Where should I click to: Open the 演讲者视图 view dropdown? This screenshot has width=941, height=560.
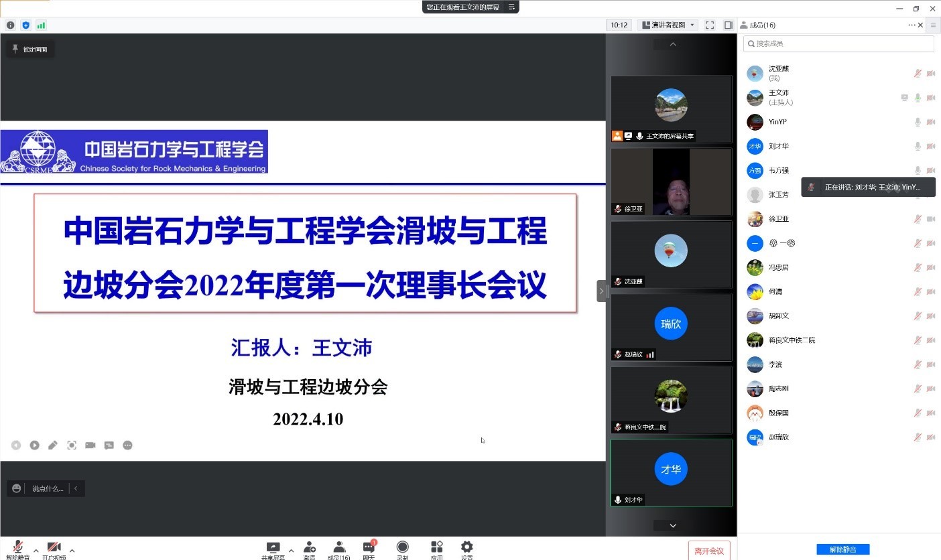pos(668,25)
